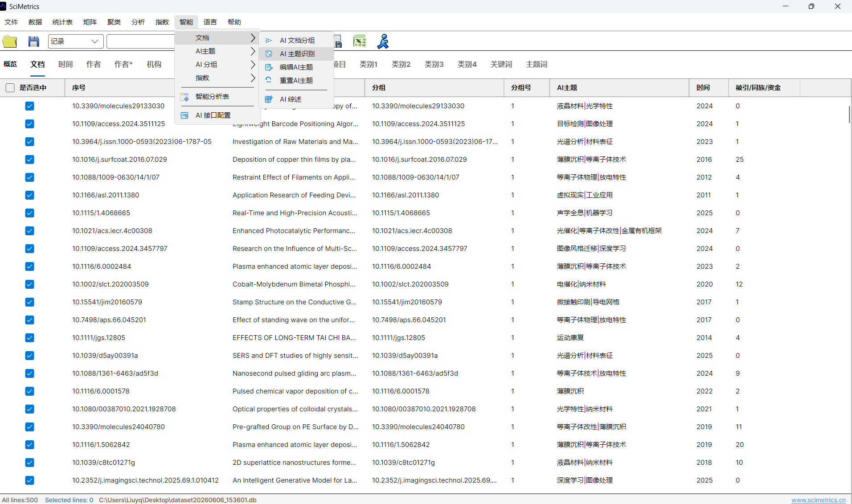Sort by the 分组号 column header
Image resolution: width=852 pixels, height=504 pixels.
coord(527,88)
